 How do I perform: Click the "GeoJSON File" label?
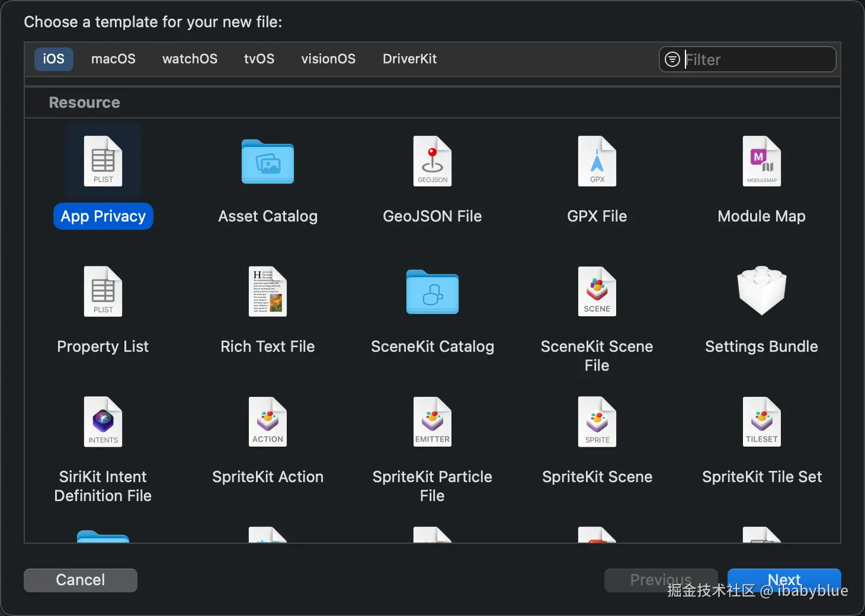[x=432, y=216]
